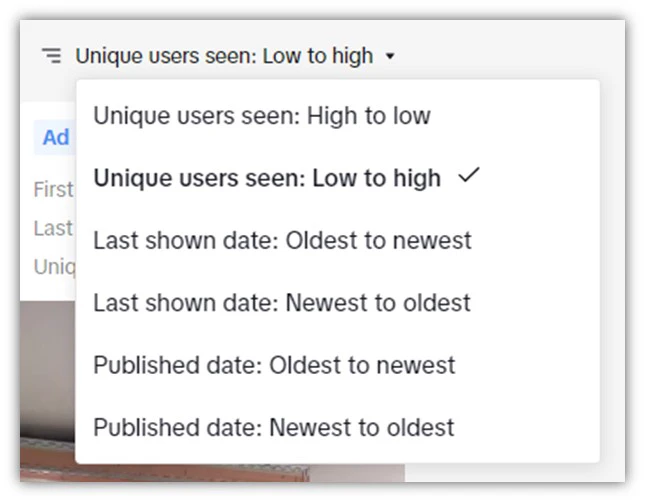
Task: Click the 'First' label on the ad card
Action: click(53, 190)
